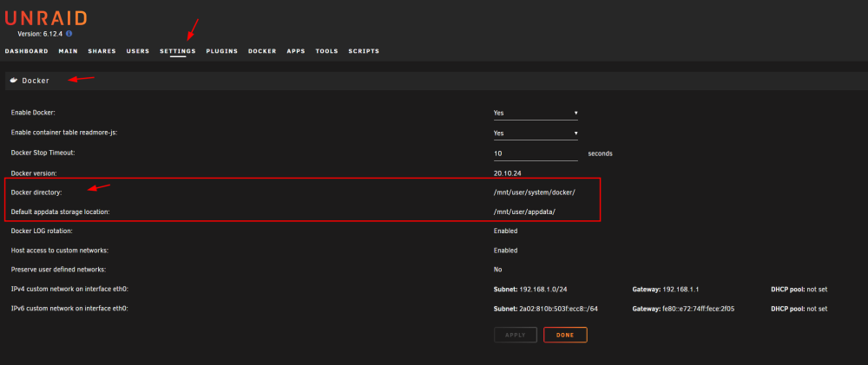Click the Docker whale icon in header
This screenshot has width=868, height=365.
[x=14, y=80]
